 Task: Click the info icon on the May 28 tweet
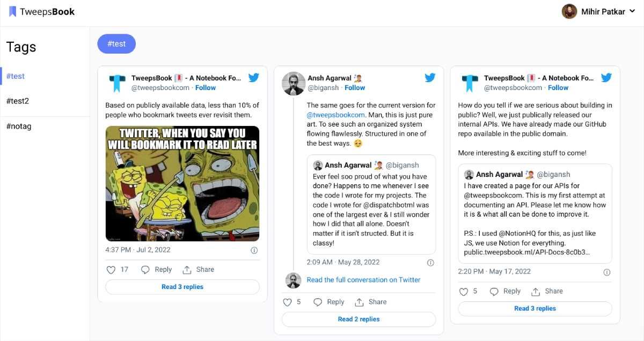[430, 262]
